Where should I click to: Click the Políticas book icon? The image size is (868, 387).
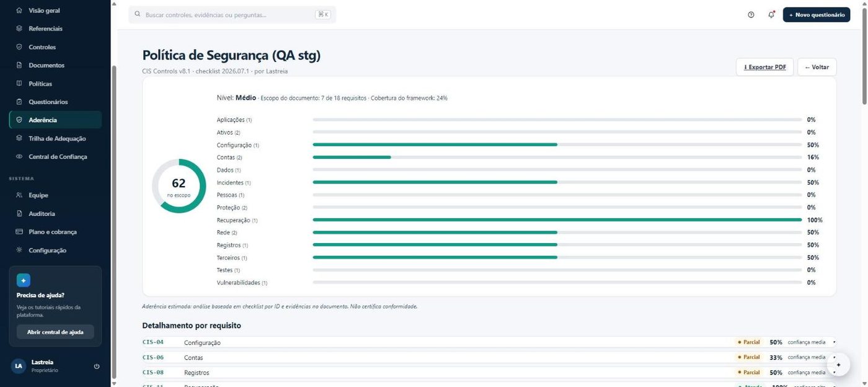[19, 84]
